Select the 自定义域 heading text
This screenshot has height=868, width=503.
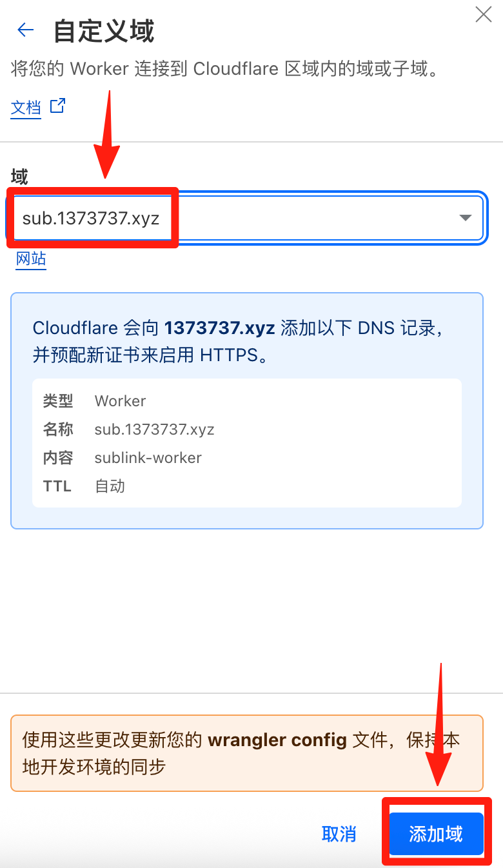point(104,31)
